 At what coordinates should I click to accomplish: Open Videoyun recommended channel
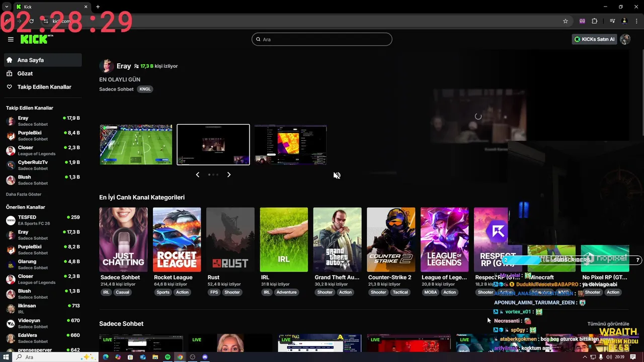[x=43, y=323]
